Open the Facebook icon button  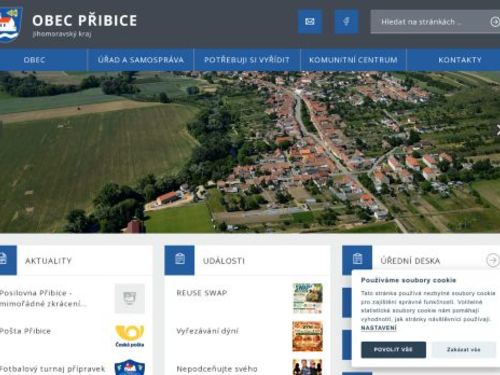tap(346, 22)
